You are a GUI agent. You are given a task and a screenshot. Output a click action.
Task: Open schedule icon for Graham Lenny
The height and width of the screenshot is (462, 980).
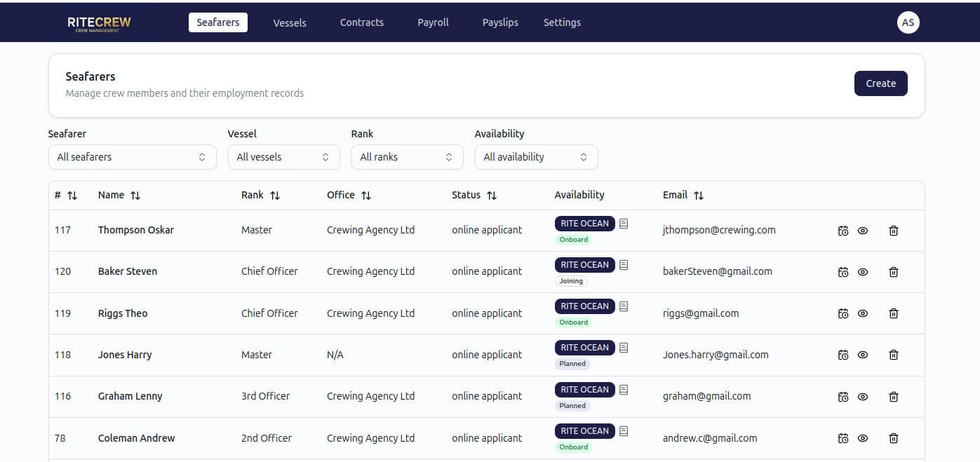pos(843,397)
